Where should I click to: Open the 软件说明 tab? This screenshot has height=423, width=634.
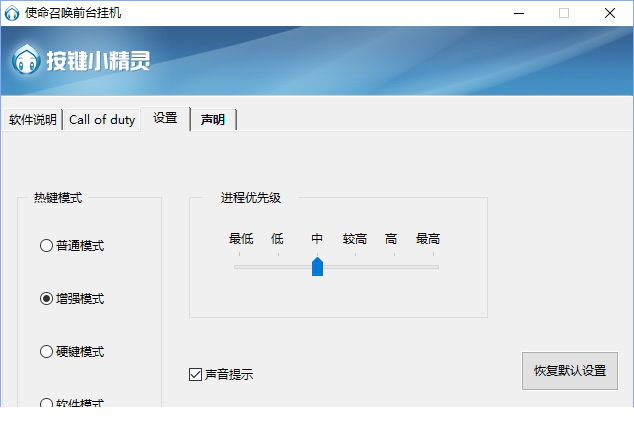[x=33, y=120]
